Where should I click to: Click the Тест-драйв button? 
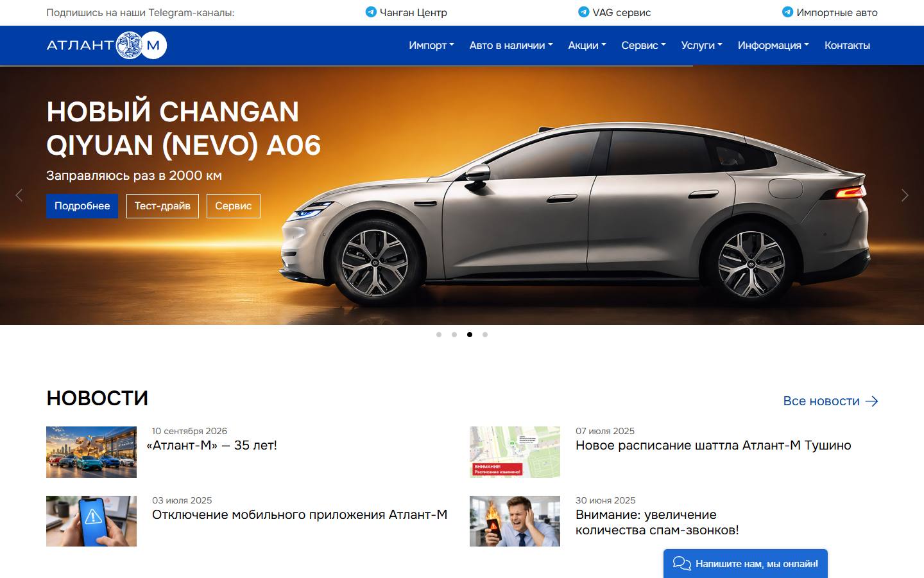162,206
